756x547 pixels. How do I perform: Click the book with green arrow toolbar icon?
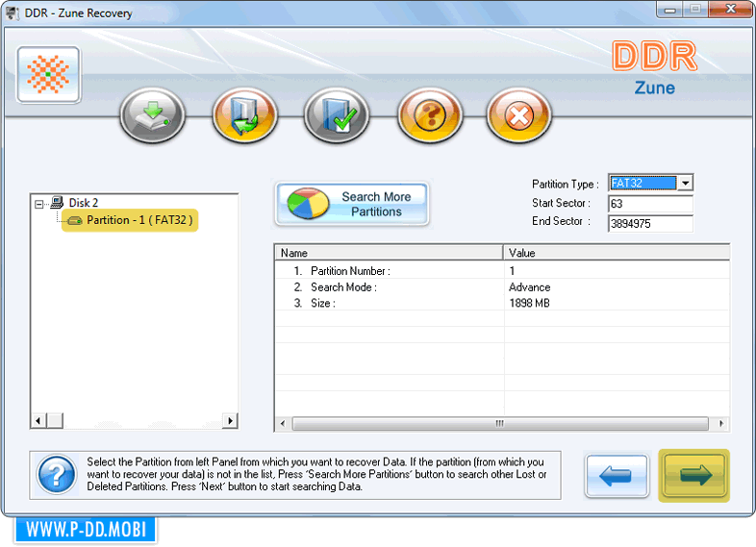(x=245, y=115)
